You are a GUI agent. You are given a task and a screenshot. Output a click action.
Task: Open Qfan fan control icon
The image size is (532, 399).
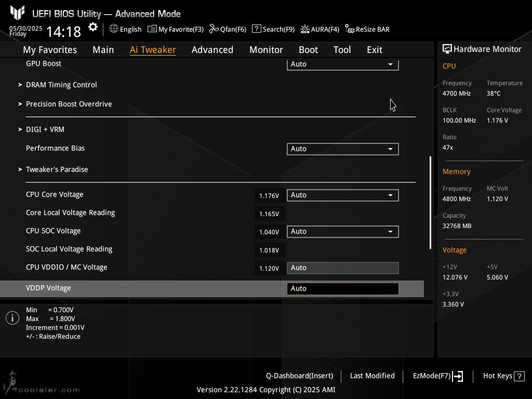(214, 29)
